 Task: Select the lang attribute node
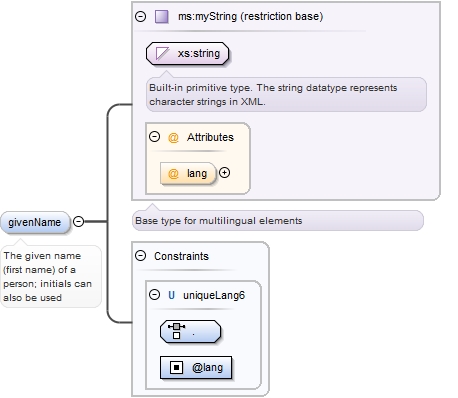tap(188, 173)
